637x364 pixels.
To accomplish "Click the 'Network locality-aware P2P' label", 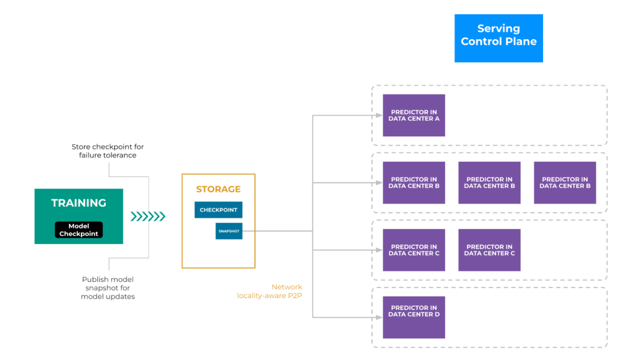I will 270,291.
